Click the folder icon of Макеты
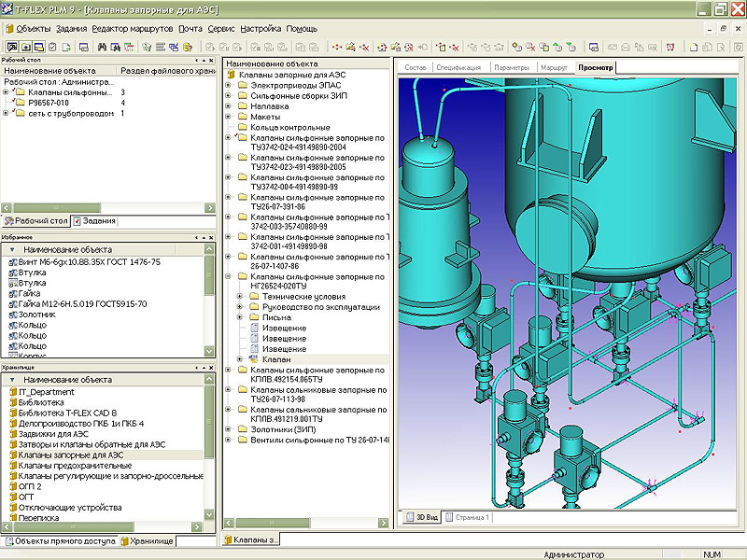Screen dimensions: 747x560 click(x=242, y=117)
